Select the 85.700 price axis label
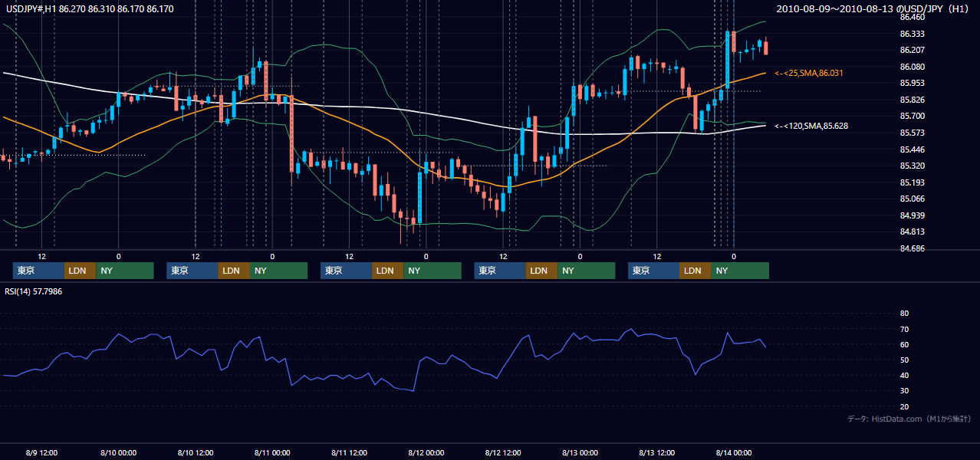This screenshot has height=460, width=980. coord(912,117)
